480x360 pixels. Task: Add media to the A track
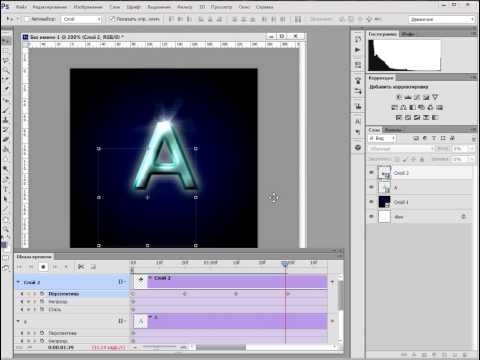[x=332, y=321]
